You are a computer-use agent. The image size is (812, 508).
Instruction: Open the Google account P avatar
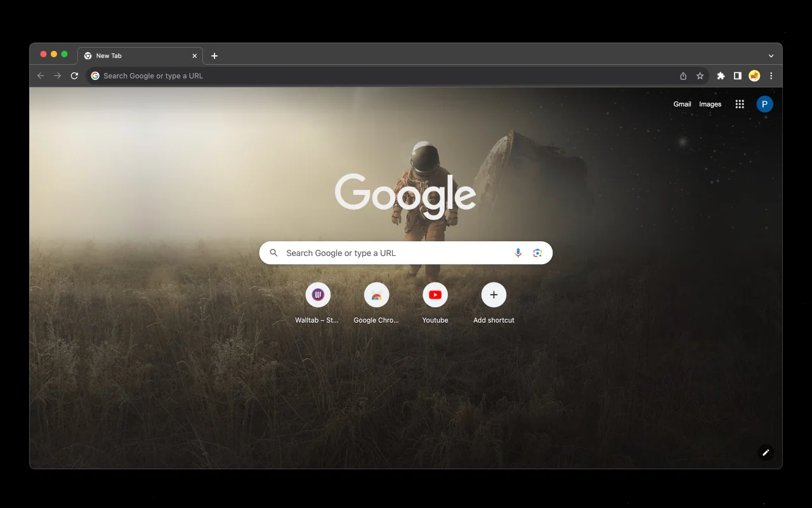point(764,104)
